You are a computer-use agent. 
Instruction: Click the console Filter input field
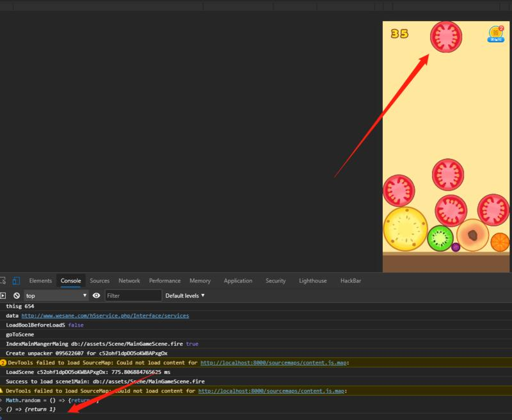[133, 296]
